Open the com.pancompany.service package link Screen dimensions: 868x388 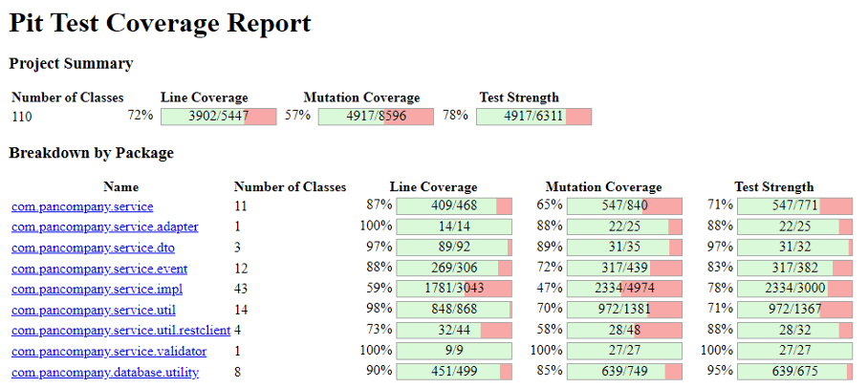[82, 207]
